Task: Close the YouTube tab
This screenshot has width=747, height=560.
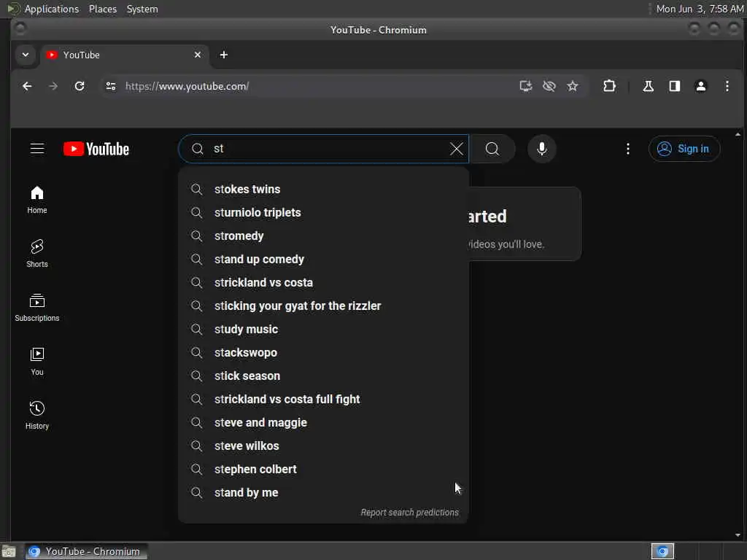Action: click(x=198, y=55)
